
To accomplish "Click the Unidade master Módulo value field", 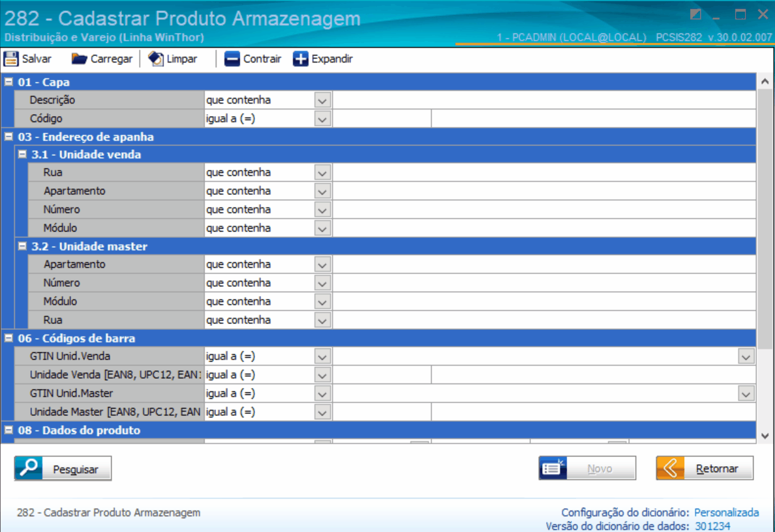I will pos(544,301).
